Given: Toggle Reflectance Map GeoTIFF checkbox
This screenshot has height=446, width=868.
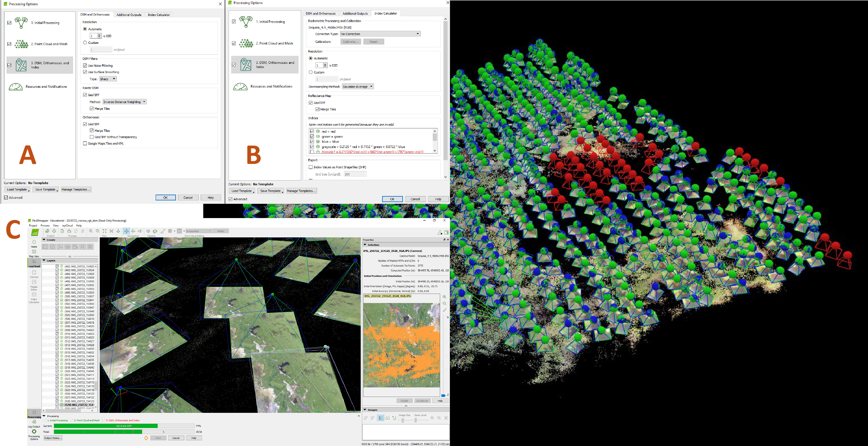Looking at the screenshot, I should [x=311, y=103].
